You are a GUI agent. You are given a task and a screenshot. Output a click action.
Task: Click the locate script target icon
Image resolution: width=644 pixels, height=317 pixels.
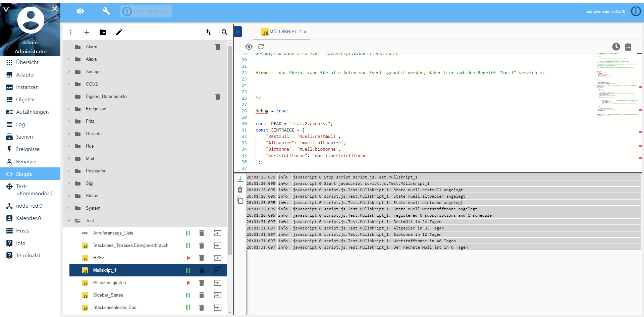click(x=249, y=47)
